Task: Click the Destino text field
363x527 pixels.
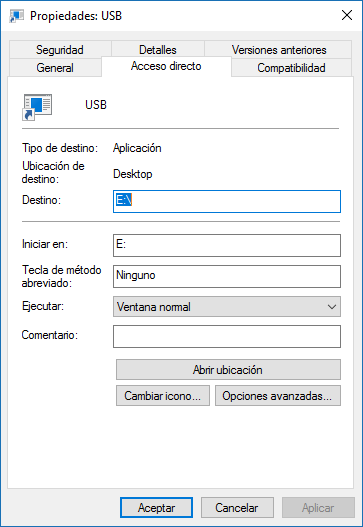Action: (227, 201)
